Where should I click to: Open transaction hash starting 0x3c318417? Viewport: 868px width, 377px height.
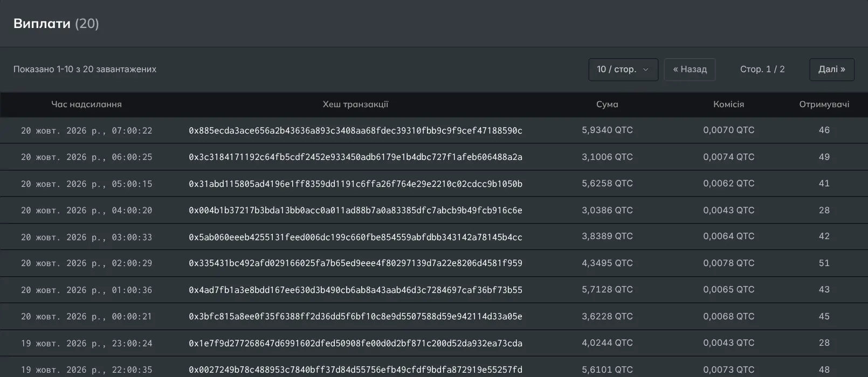coord(355,157)
